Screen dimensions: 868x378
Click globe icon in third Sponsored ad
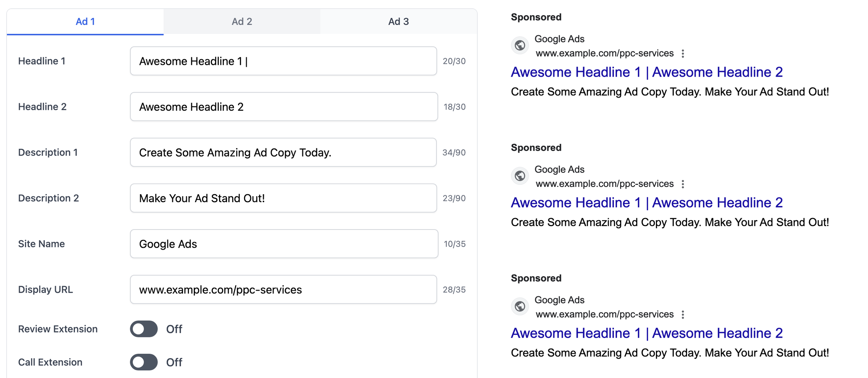click(x=520, y=307)
